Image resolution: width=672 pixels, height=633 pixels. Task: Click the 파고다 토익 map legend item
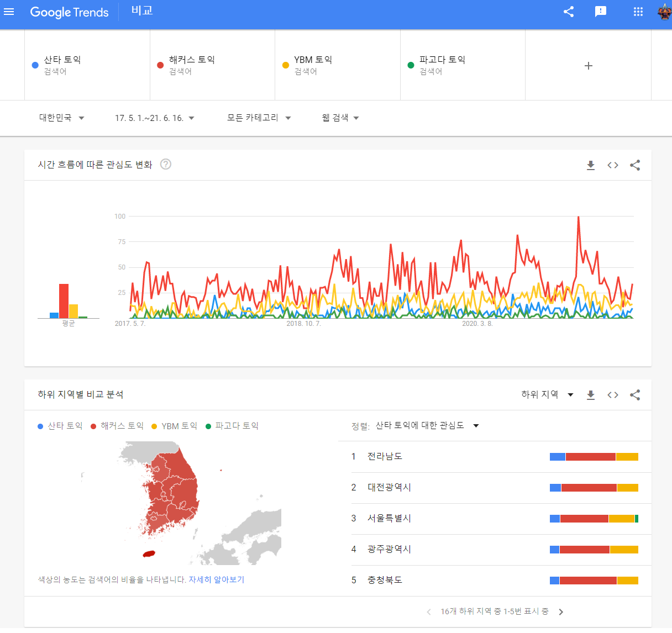(x=232, y=426)
